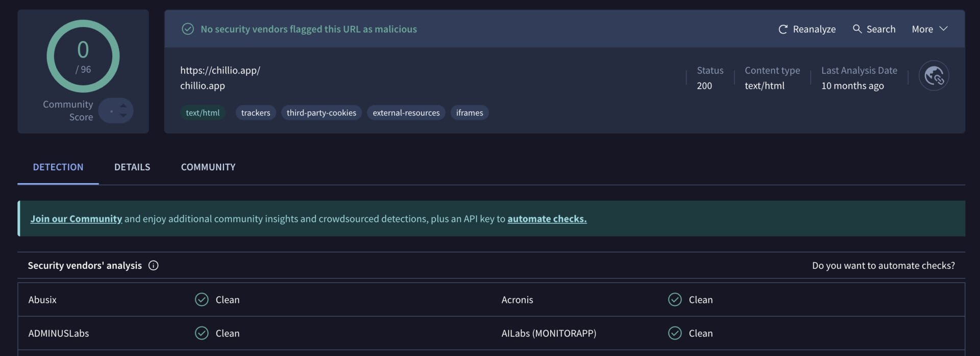Image resolution: width=980 pixels, height=356 pixels.
Task: Open the More dropdown menu
Action: click(929, 29)
